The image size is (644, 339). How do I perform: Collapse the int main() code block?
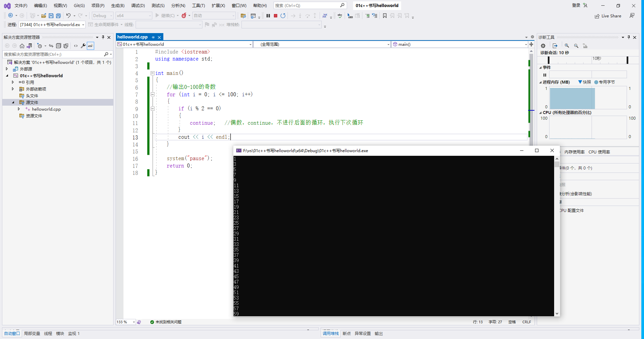(x=152, y=73)
